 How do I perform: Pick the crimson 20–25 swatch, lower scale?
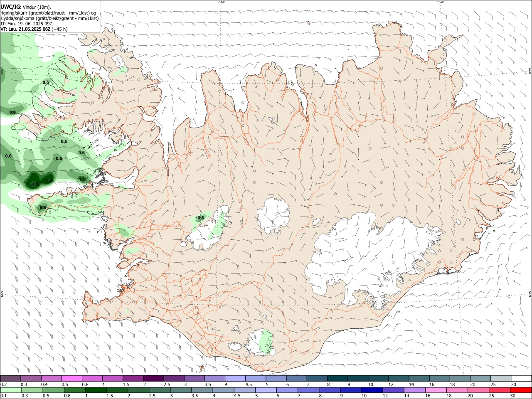click(x=499, y=390)
